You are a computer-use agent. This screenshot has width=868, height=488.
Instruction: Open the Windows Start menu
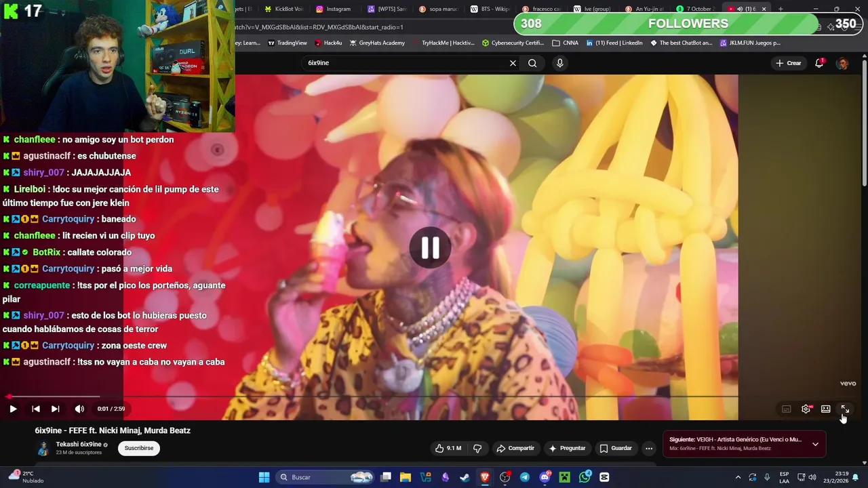pos(264,477)
